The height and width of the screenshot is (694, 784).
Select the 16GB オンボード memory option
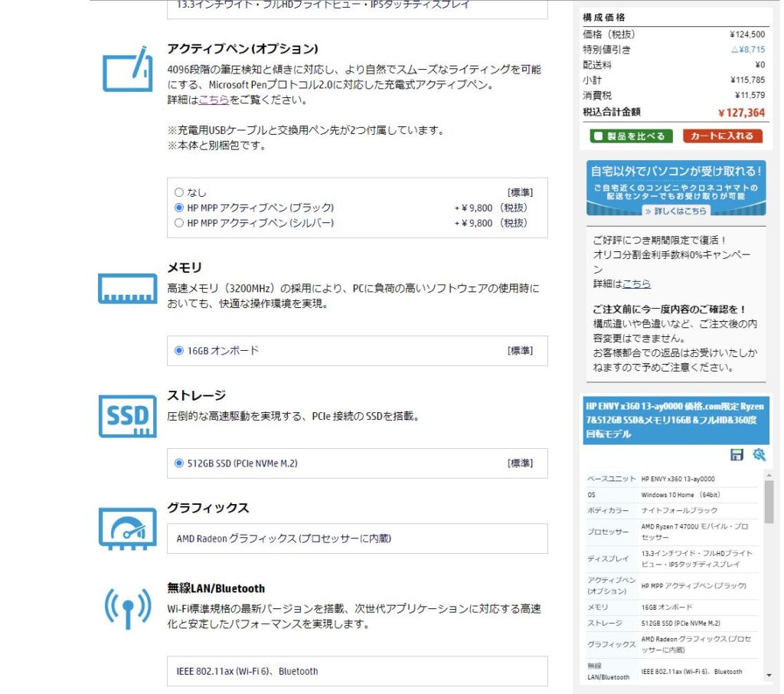pyautogui.click(x=179, y=350)
